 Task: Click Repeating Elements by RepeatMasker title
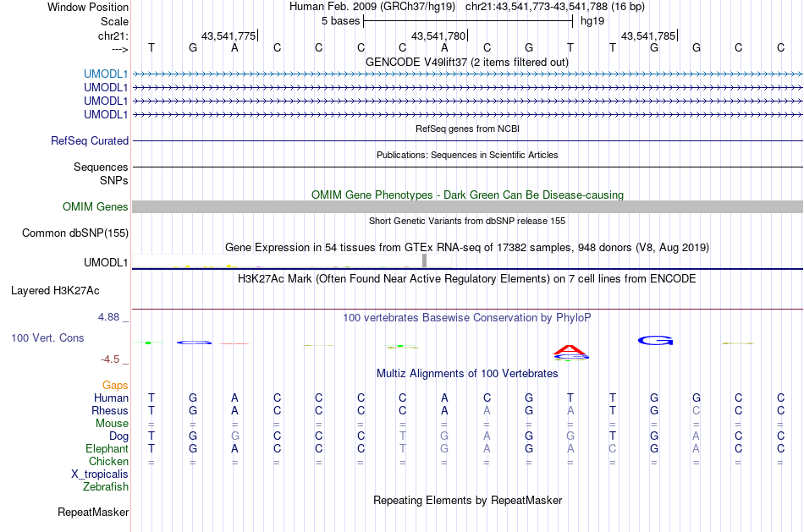(x=468, y=500)
